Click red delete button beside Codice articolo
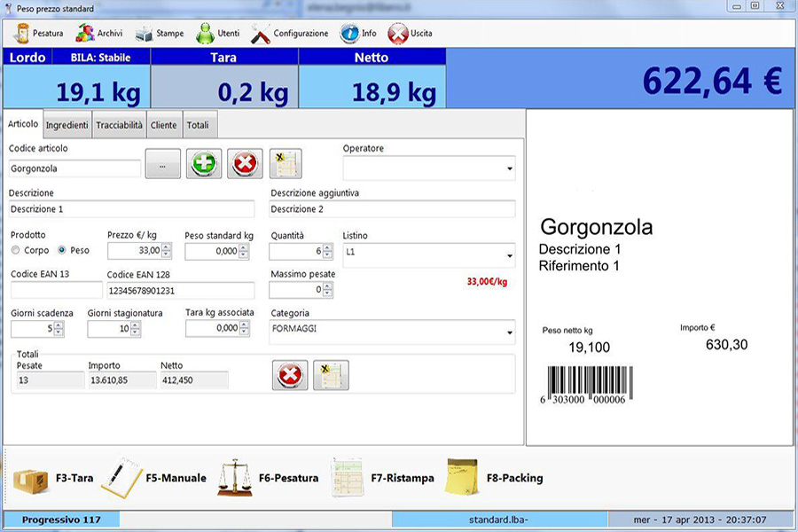This screenshot has width=798, height=532. tap(245, 164)
